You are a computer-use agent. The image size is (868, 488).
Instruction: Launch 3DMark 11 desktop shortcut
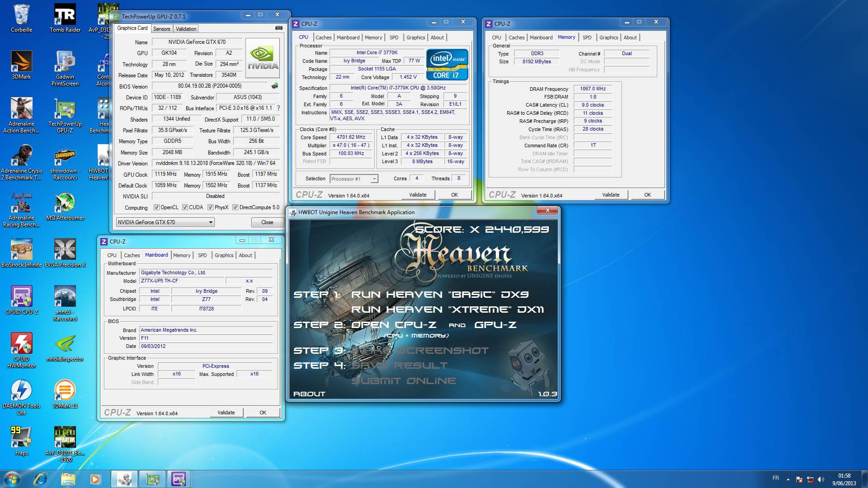click(65, 394)
